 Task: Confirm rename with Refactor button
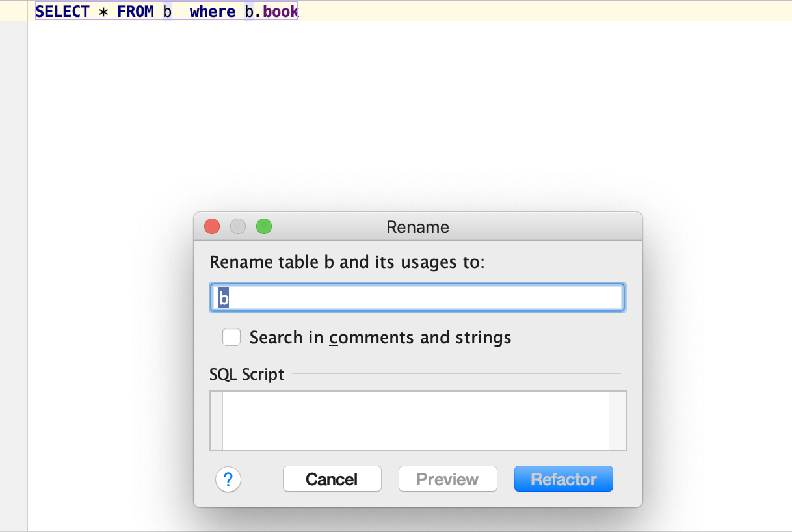click(563, 479)
